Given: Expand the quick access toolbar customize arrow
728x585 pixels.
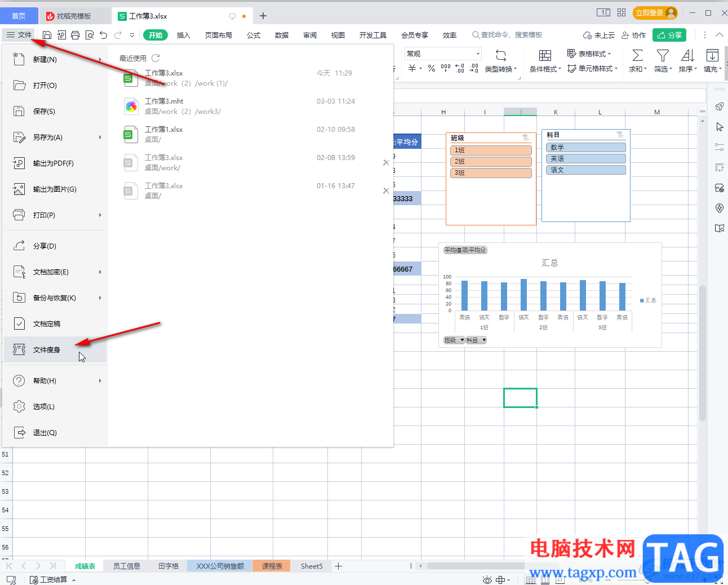Looking at the screenshot, I should (132, 35).
